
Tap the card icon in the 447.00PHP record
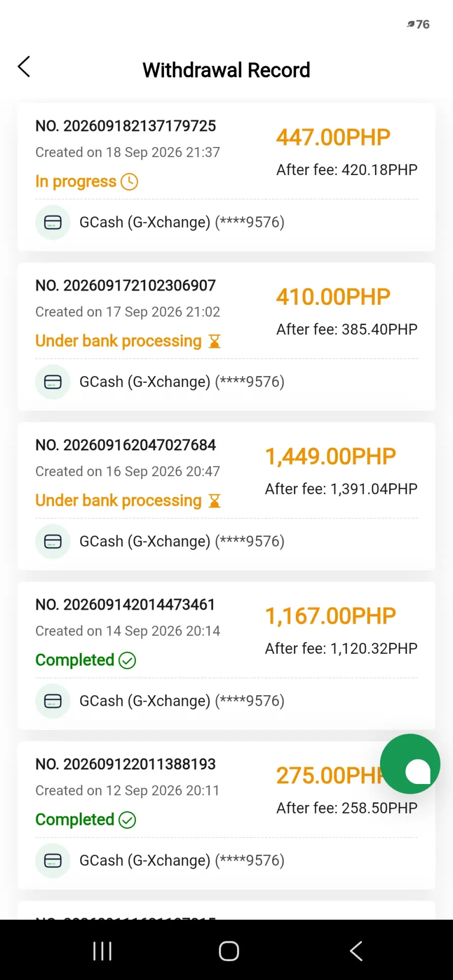[53, 223]
